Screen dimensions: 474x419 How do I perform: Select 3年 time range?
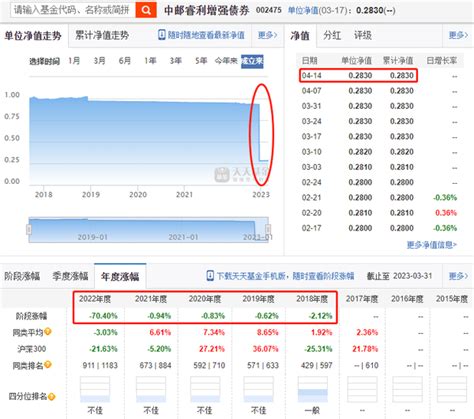click(x=175, y=61)
